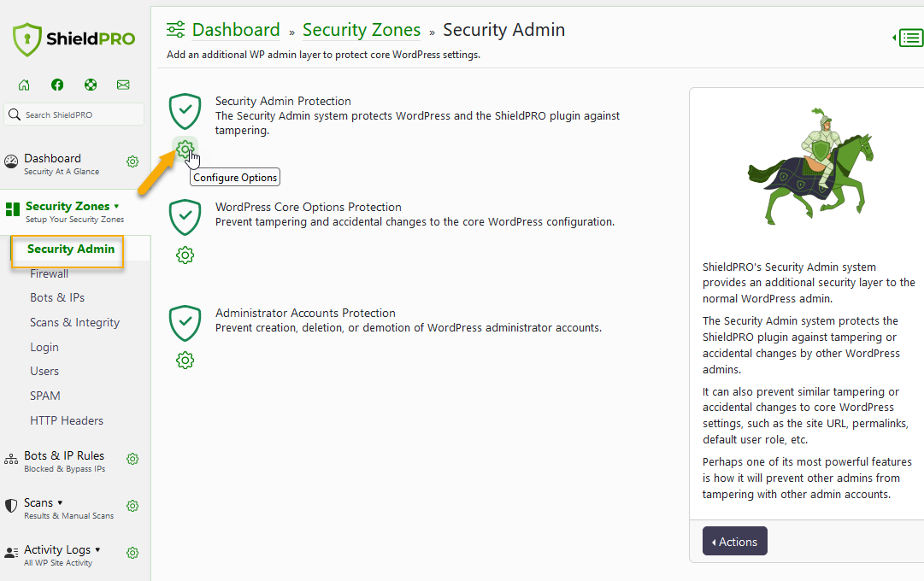Image resolution: width=924 pixels, height=581 pixels.
Task: Click the Dashboard gauge icon in sidebar
Action: [x=11, y=161]
